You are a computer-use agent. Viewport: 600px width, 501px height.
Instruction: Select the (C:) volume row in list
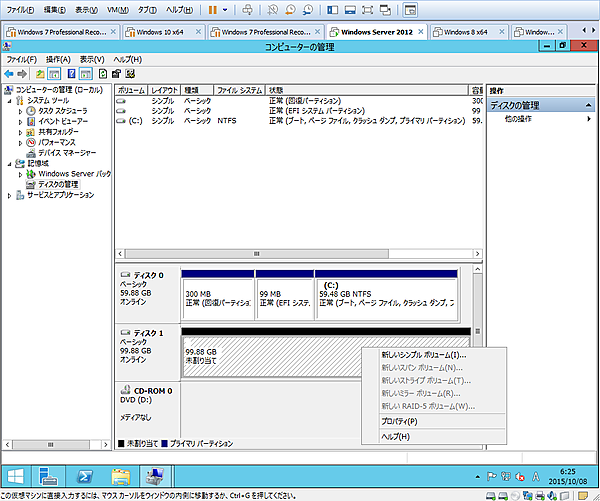[137, 120]
